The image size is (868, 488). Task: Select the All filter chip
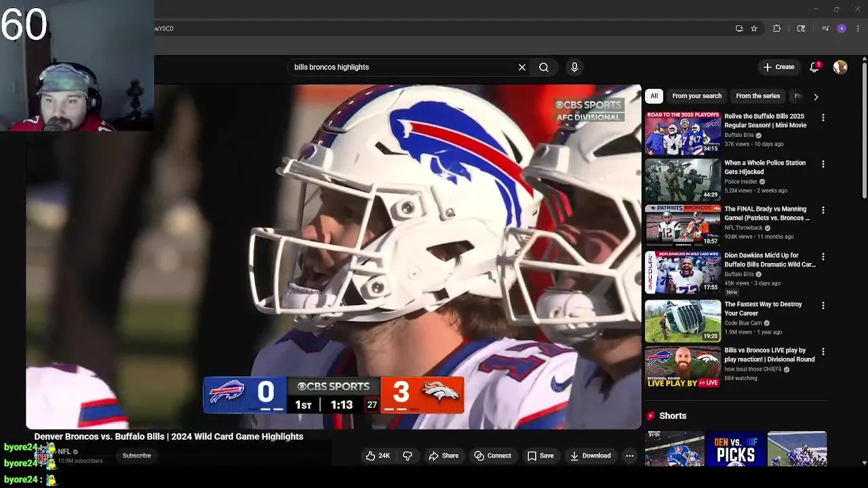pos(654,96)
